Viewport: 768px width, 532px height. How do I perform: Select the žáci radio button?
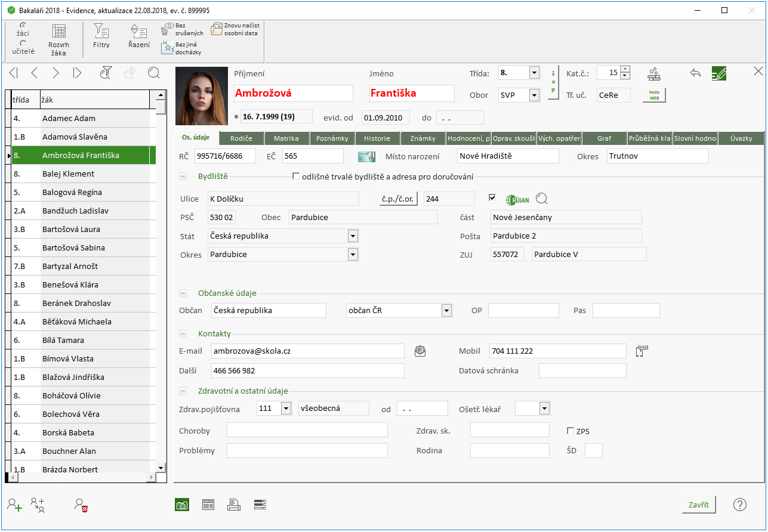click(23, 26)
